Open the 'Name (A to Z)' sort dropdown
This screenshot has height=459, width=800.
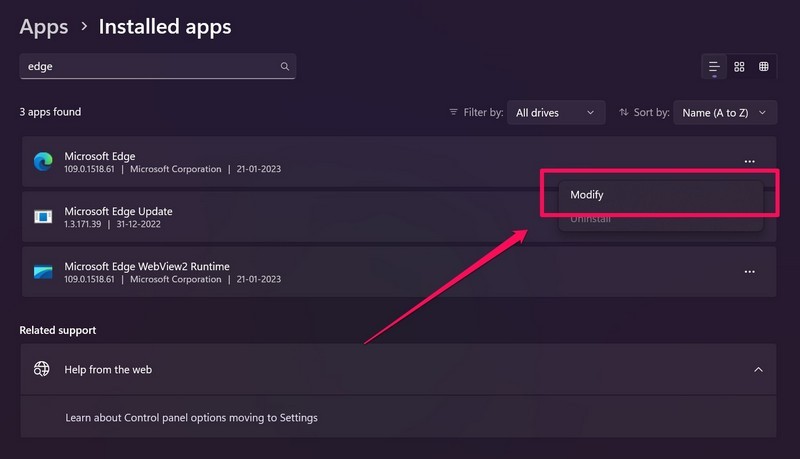[x=725, y=113]
